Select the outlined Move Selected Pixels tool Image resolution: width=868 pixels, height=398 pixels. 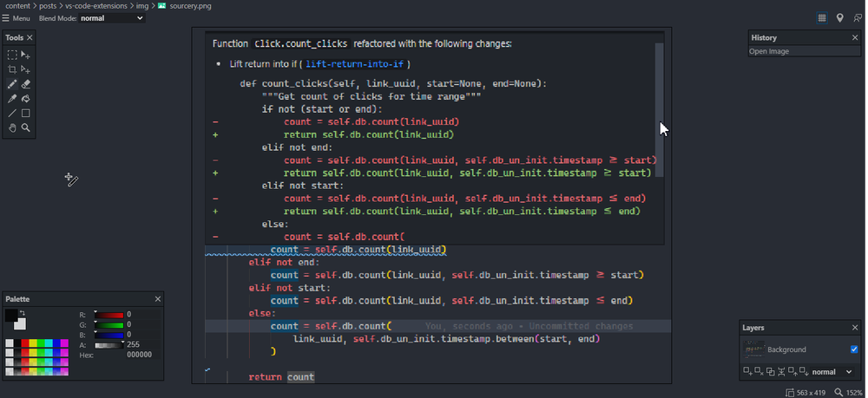[x=25, y=69]
